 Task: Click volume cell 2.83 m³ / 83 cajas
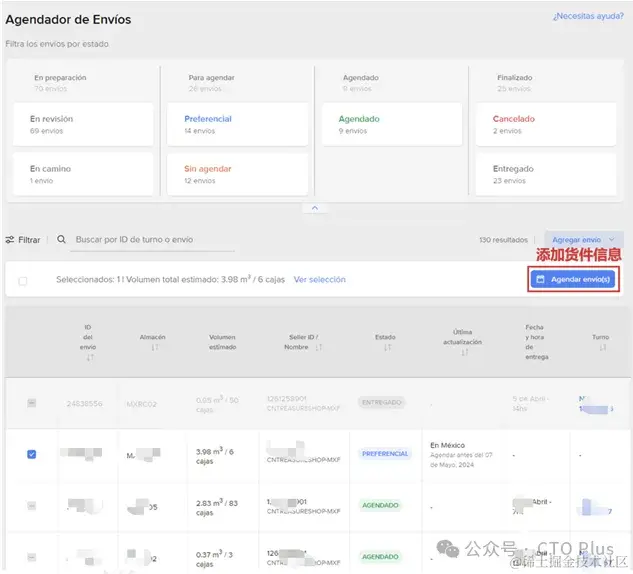click(217, 508)
